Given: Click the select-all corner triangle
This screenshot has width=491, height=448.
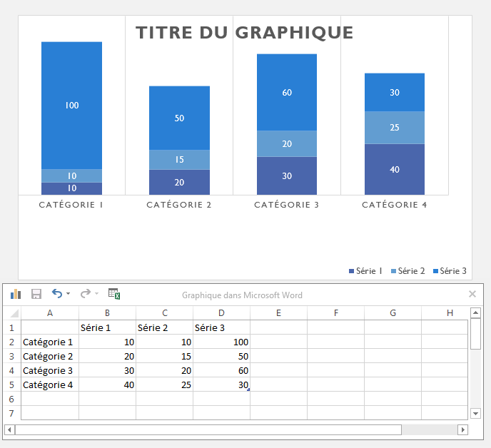Looking at the screenshot, I should pyautogui.click(x=13, y=313).
